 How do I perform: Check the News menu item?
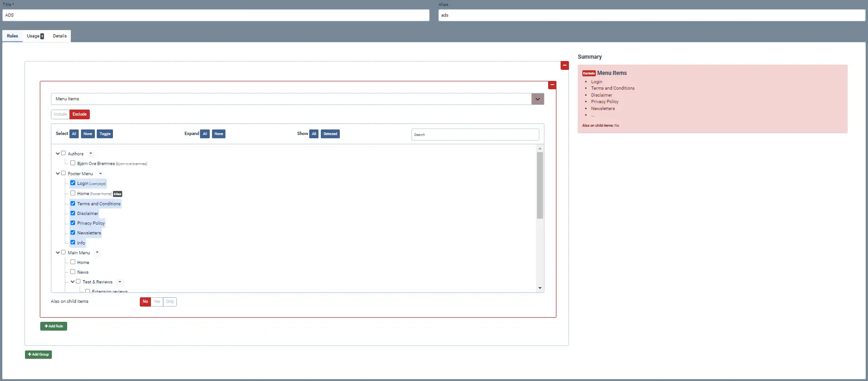[x=73, y=271]
